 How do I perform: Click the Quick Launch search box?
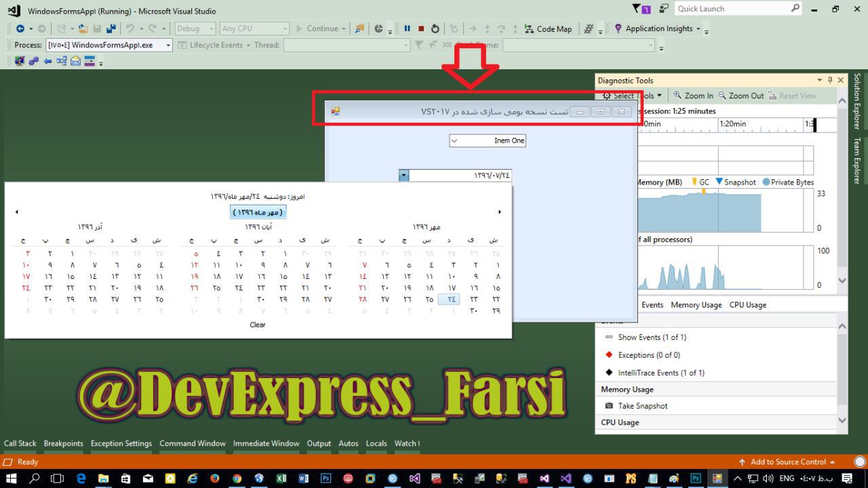731,9
